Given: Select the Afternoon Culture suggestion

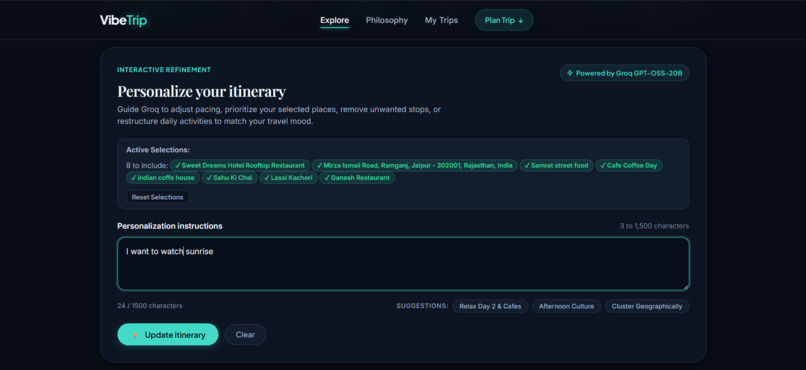Looking at the screenshot, I should [x=566, y=306].
